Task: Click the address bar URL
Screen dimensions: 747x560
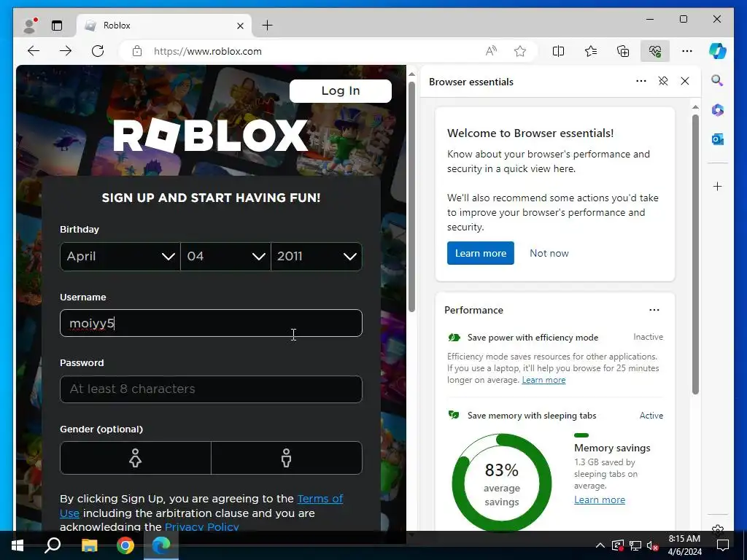Action: 208,51
